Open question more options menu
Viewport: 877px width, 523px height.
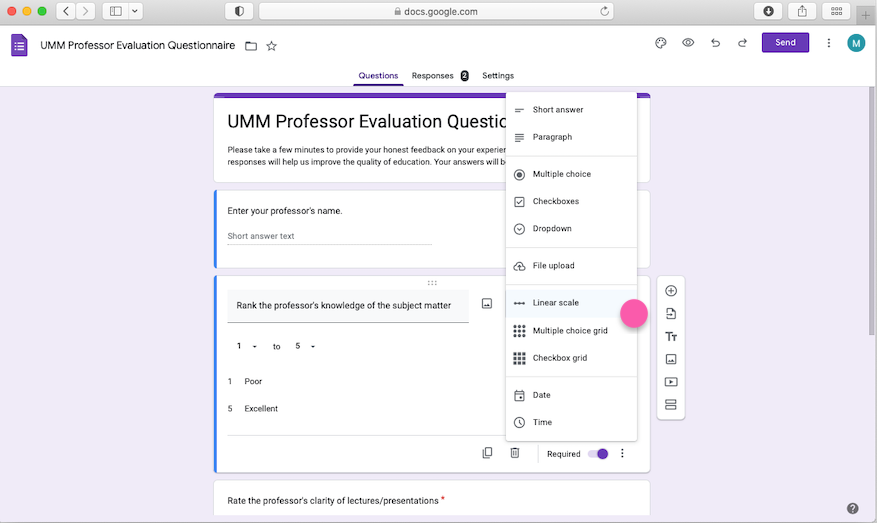pyautogui.click(x=622, y=454)
